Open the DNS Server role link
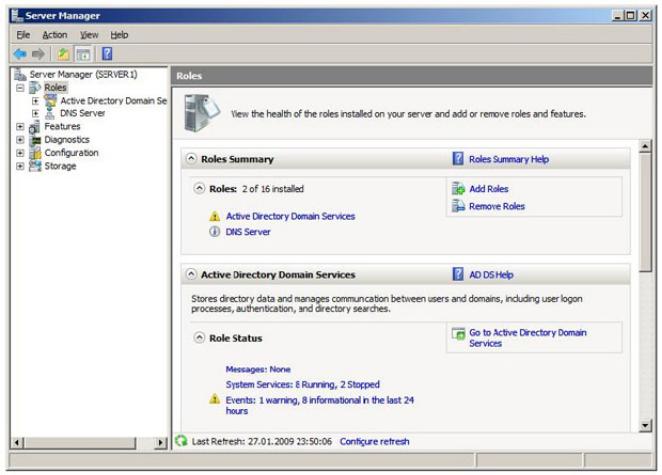Viewport: 662px width, 475px height. (x=248, y=232)
